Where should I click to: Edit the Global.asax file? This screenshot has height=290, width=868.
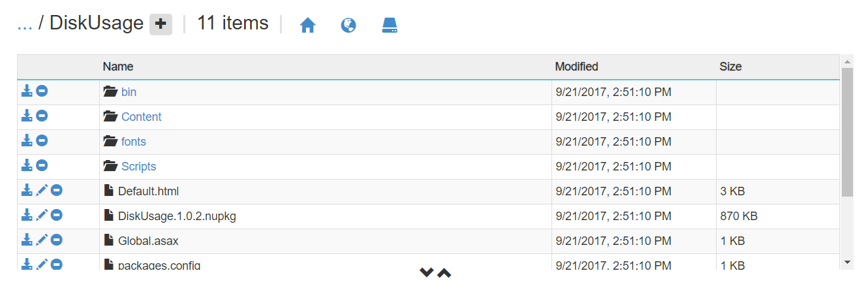click(x=42, y=240)
